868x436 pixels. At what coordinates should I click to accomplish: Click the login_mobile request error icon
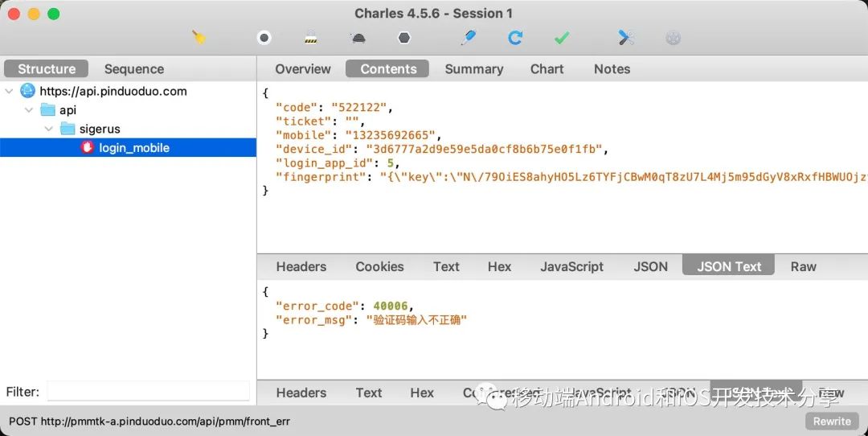(x=87, y=147)
